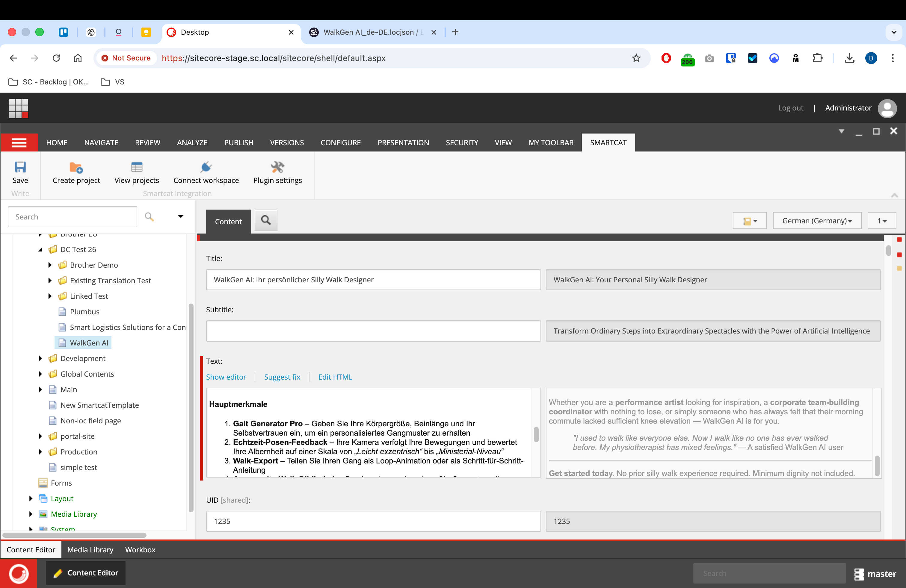
Task: Bookmark this page with the star icon
Action: pyautogui.click(x=636, y=58)
